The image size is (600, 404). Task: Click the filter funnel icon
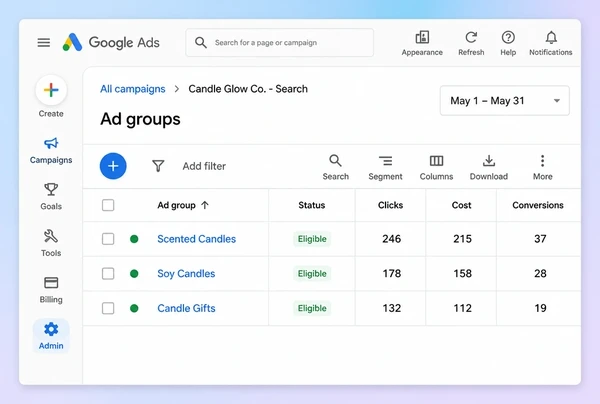(158, 166)
